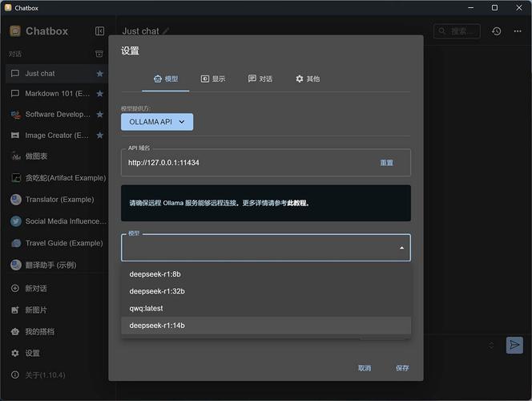
Task: Maximize the Chatbox window
Action: pyautogui.click(x=494, y=8)
